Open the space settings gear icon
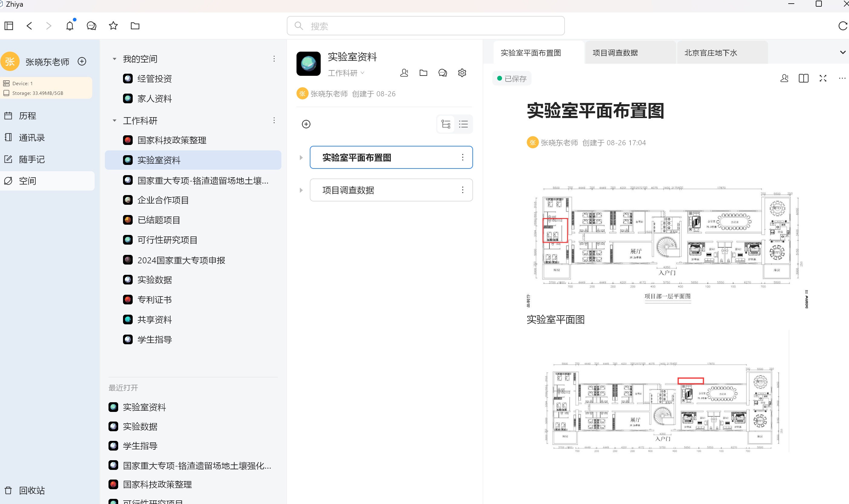Screen dimensions: 849x504 (462, 73)
